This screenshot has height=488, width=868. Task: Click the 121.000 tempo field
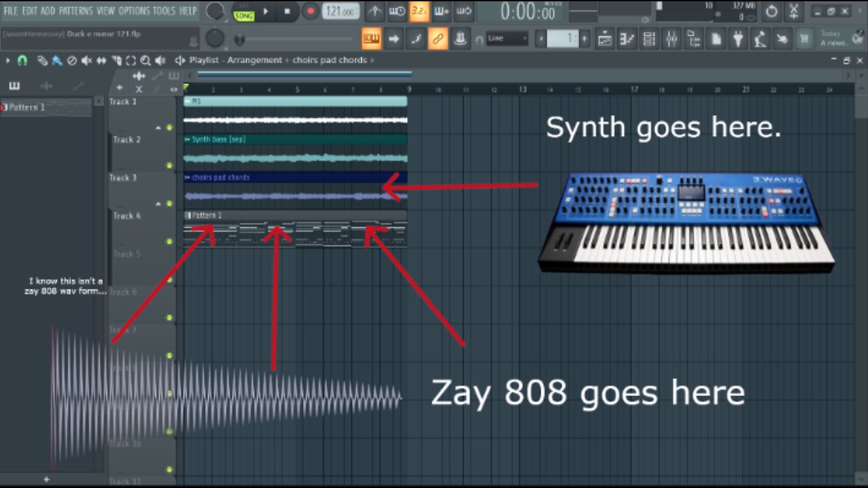tap(341, 12)
